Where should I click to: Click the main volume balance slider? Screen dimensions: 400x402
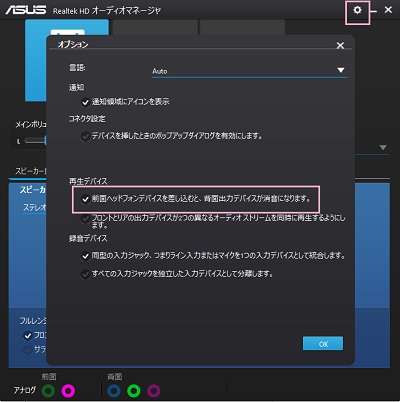coord(35,141)
